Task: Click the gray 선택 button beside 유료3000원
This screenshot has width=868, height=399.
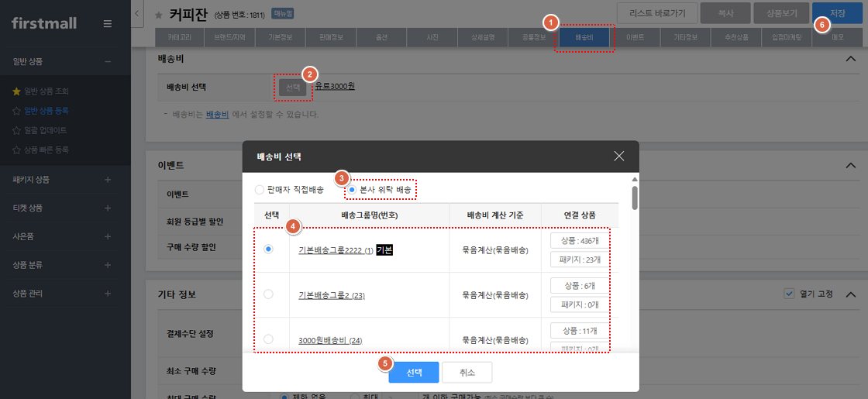Action: click(293, 87)
